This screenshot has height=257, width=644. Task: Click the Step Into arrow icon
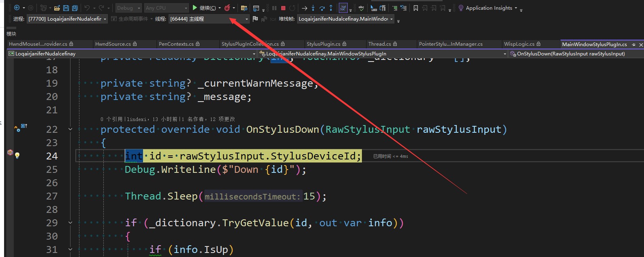click(x=313, y=8)
